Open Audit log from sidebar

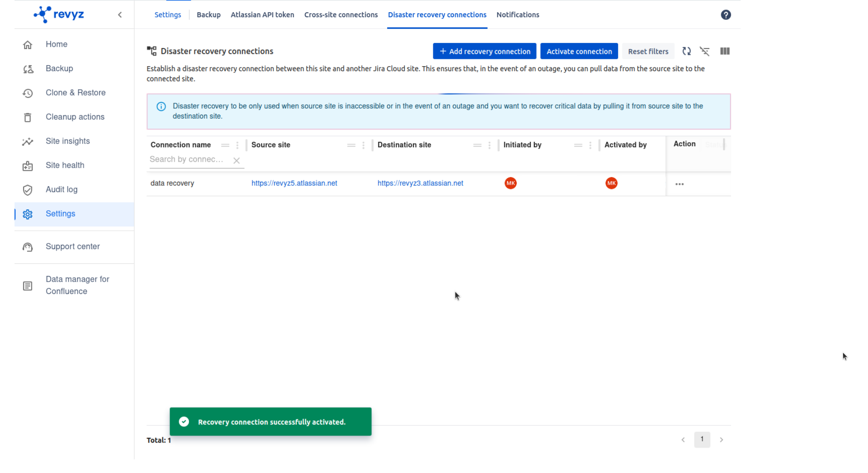coord(61,189)
